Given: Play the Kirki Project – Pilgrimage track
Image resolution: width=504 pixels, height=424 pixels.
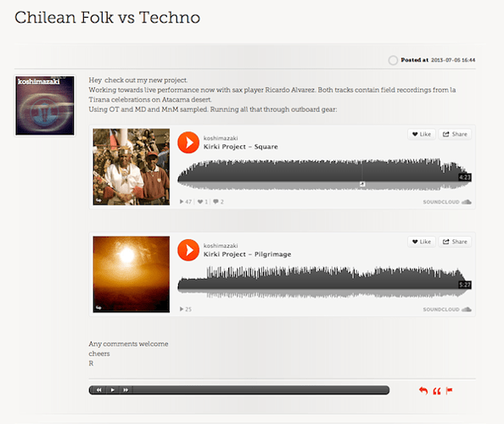Looking at the screenshot, I should tap(188, 250).
